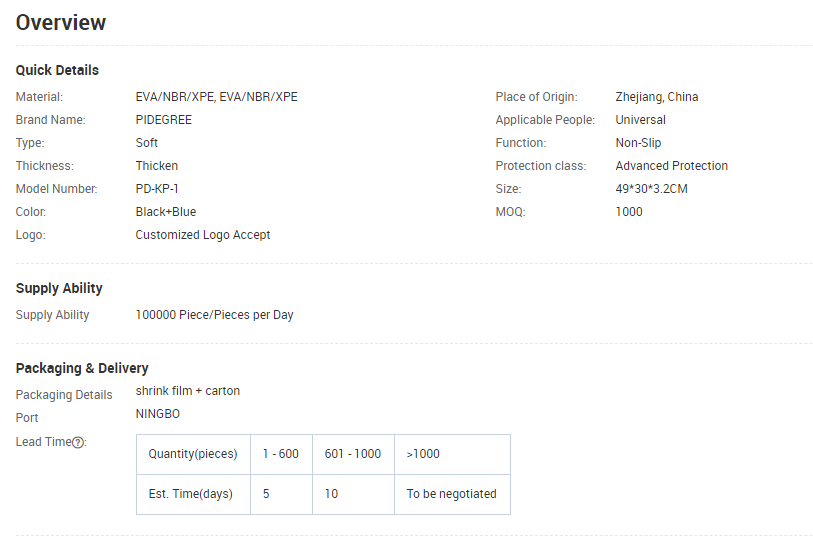Select the Advanced Protection class value
This screenshot has height=541, width=813.
pos(671,166)
